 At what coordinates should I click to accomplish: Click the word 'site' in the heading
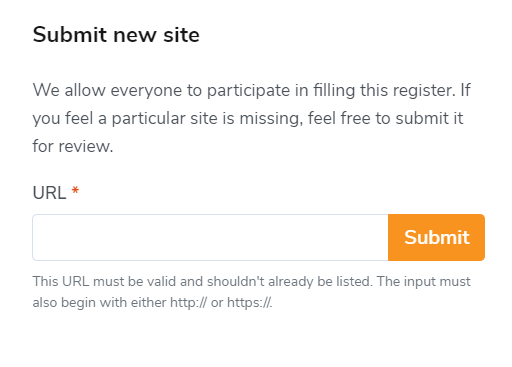click(181, 35)
